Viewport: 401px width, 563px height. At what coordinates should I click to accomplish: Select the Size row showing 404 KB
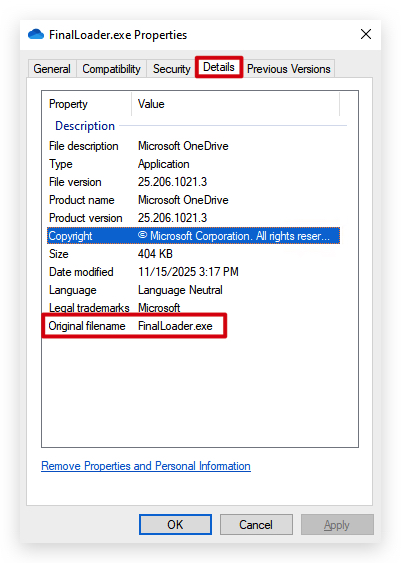click(x=193, y=254)
